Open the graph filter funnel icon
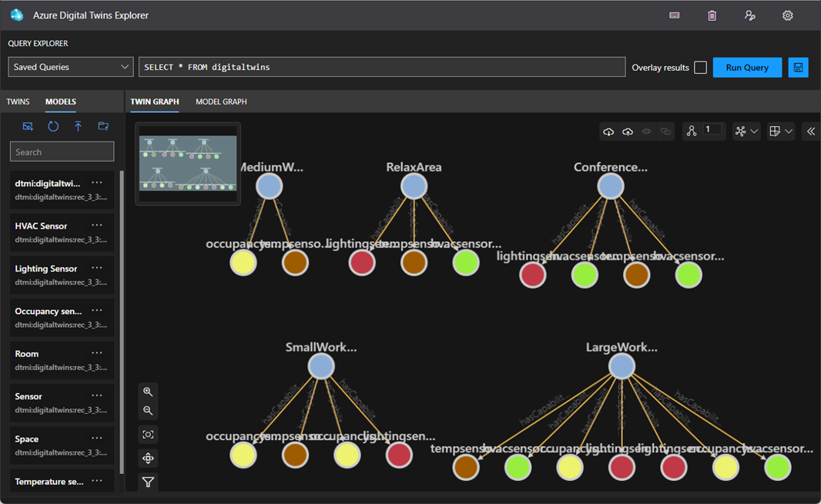The width and height of the screenshot is (821, 504). coord(148,482)
